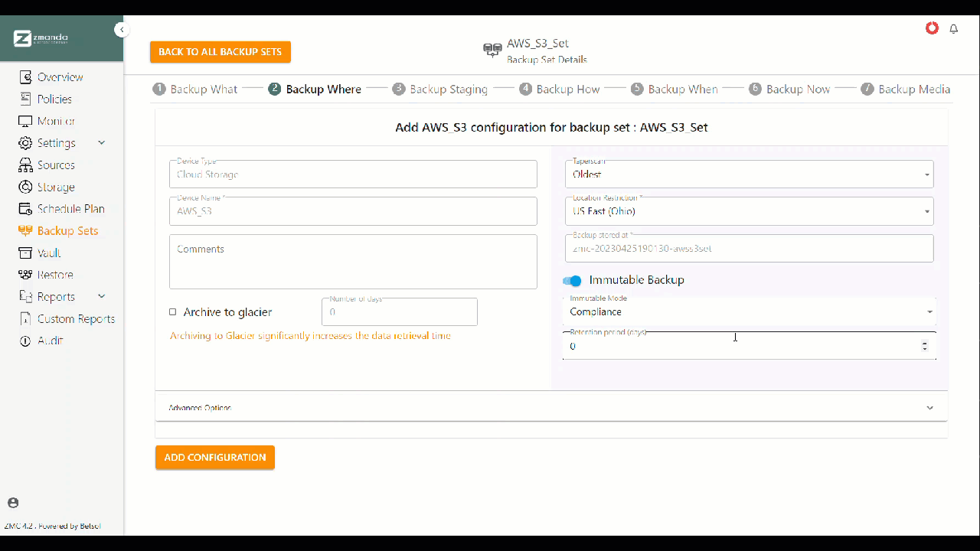980x551 pixels.
Task: Click the Storage icon in sidebar
Action: (x=25, y=187)
